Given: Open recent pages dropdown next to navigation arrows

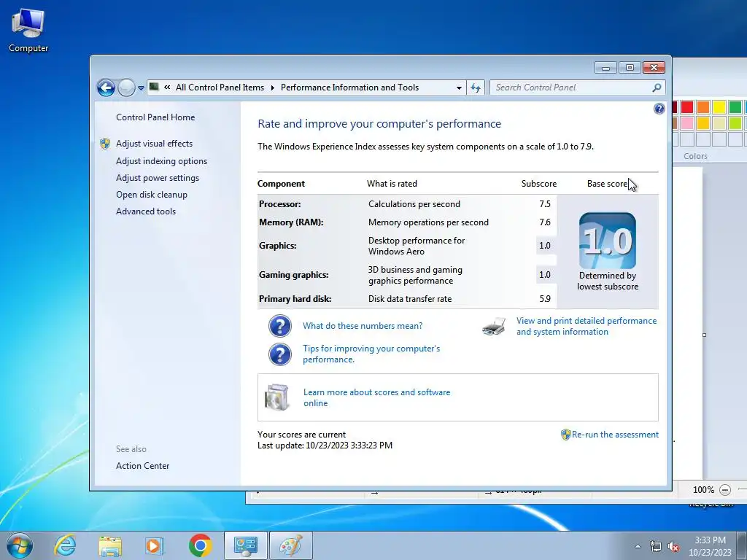Looking at the screenshot, I should point(141,88).
